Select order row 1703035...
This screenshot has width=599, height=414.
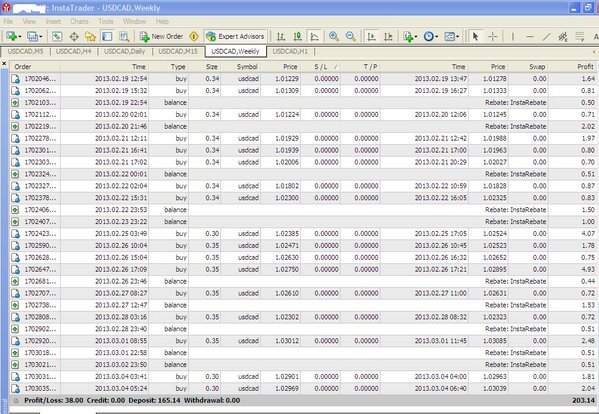click(x=303, y=388)
